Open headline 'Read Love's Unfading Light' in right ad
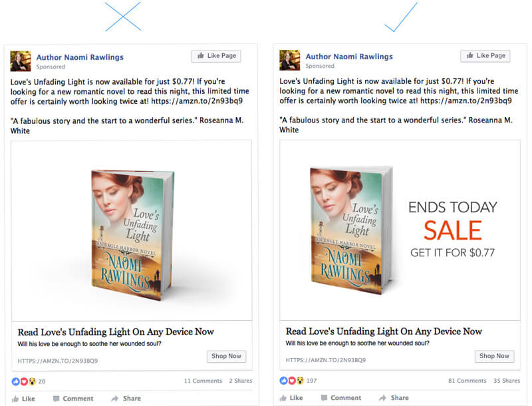Image resolution: width=532 pixels, height=406 pixels. click(384, 331)
